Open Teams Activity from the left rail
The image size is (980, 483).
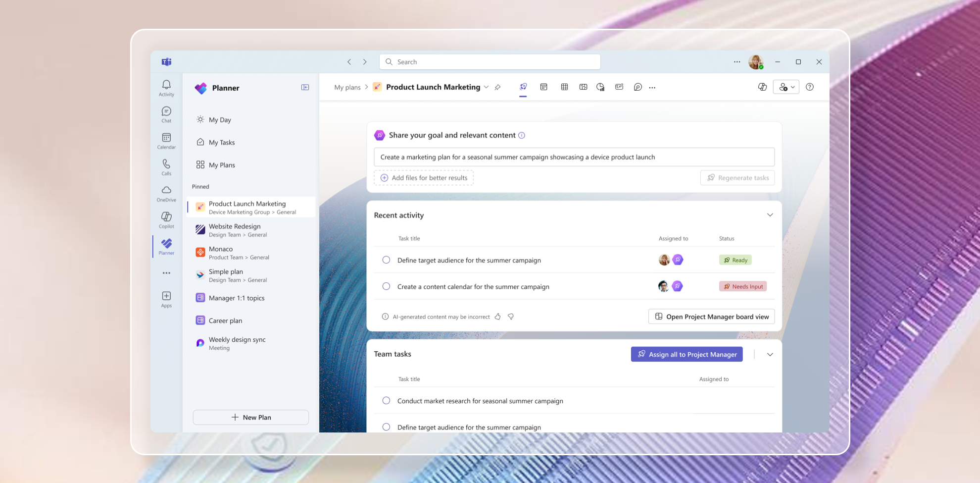[x=166, y=87]
